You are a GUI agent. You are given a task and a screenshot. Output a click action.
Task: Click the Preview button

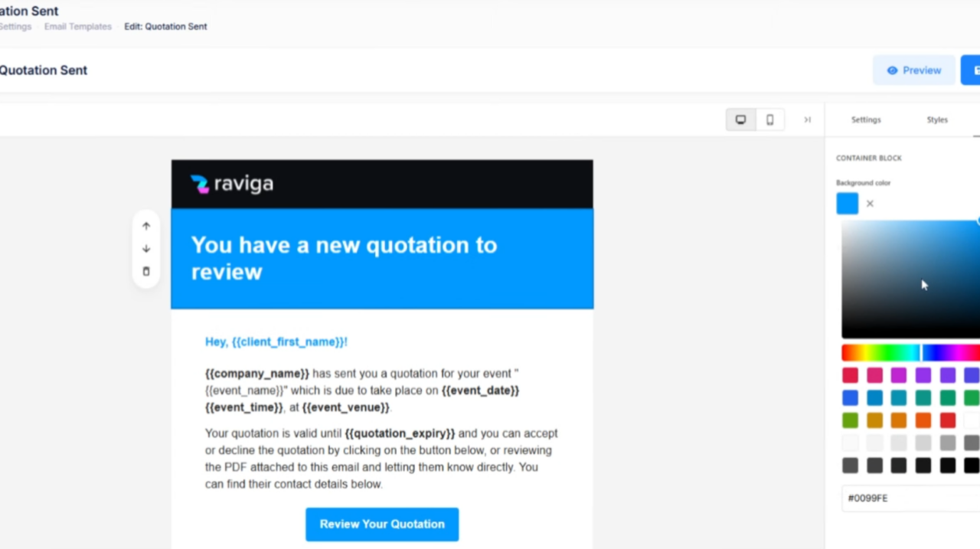914,70
